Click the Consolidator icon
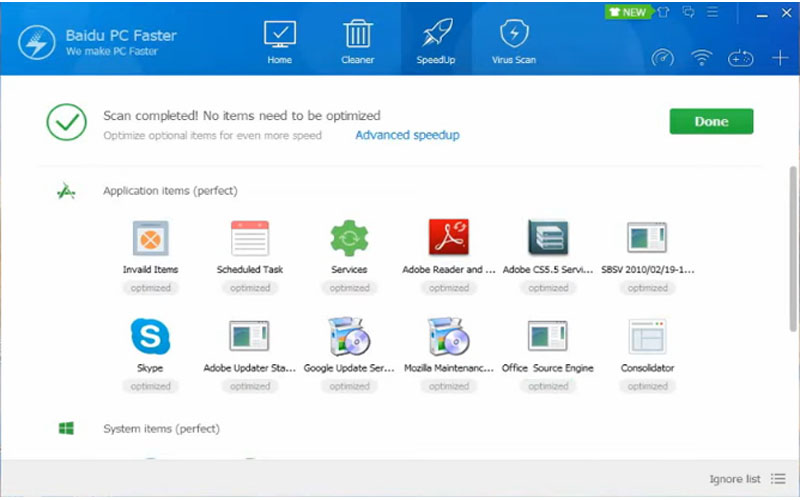Screen dimensions: 800x500 tap(647, 336)
